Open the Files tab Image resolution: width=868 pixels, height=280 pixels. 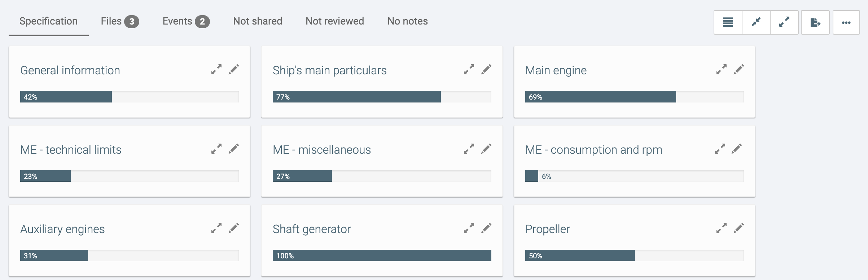coord(120,21)
